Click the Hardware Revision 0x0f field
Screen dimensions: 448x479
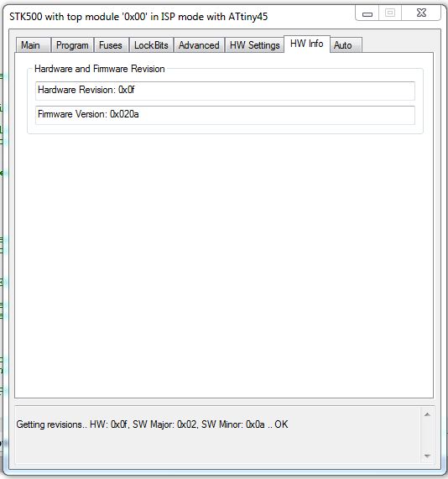tap(225, 91)
